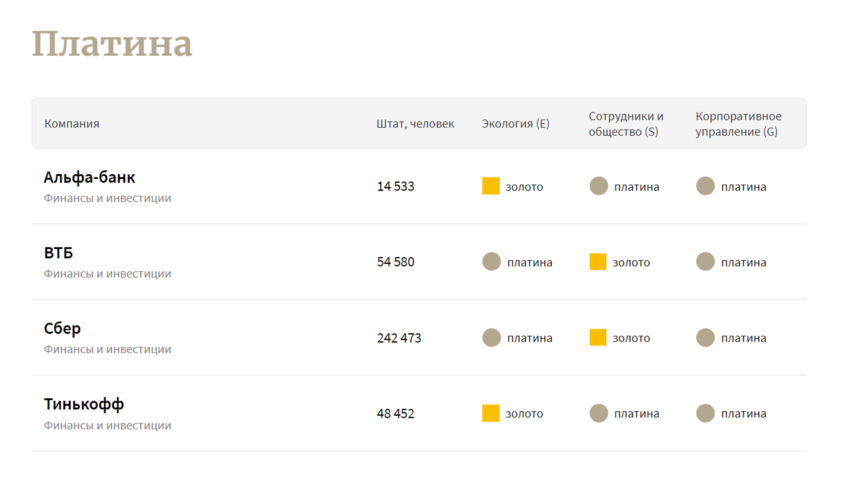868x490 pixels.
Task: Click Сбер staff count 242 473
Action: click(399, 338)
